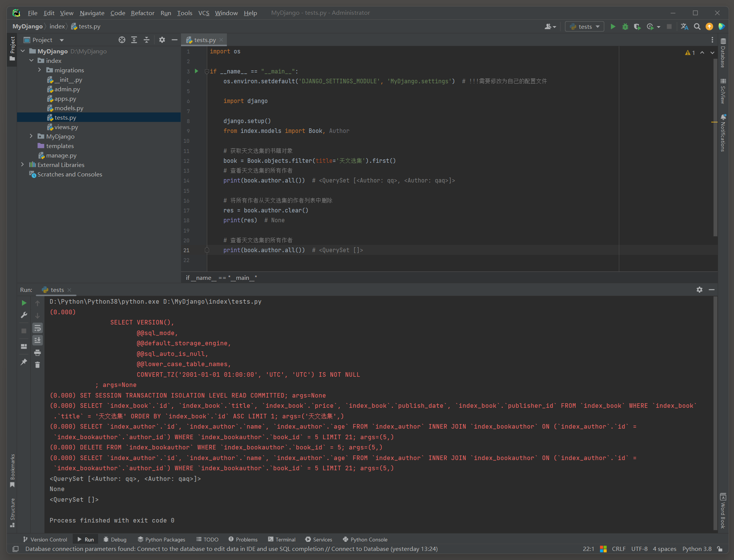
Task: Toggle the Bookmarks sidebar panel
Action: (12, 471)
